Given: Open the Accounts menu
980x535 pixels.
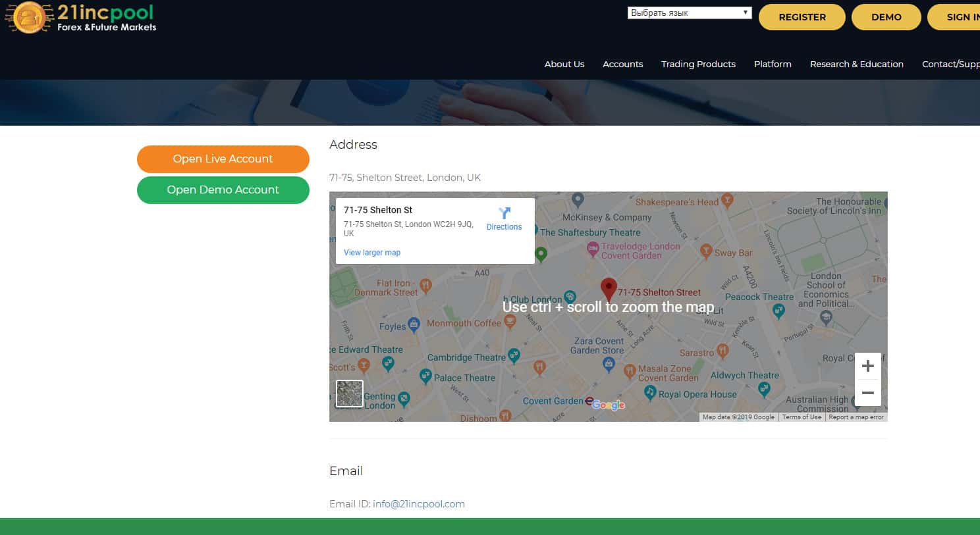Looking at the screenshot, I should pyautogui.click(x=622, y=64).
